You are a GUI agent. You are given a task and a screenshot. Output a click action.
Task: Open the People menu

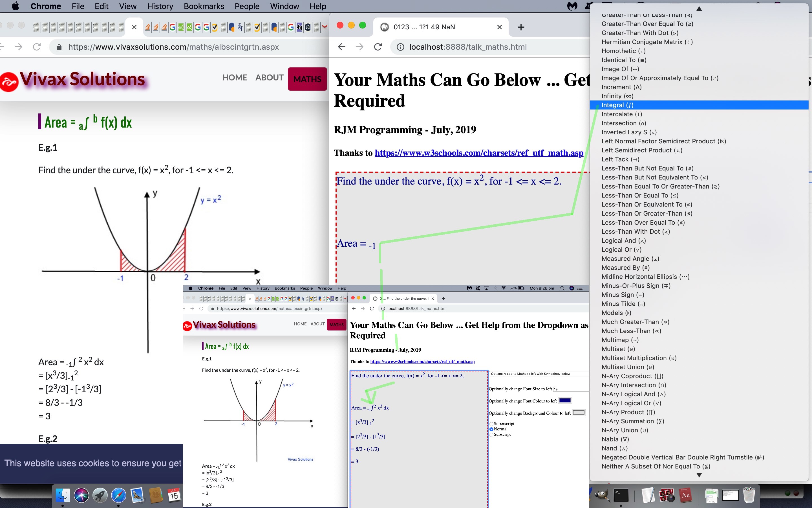[247, 6]
